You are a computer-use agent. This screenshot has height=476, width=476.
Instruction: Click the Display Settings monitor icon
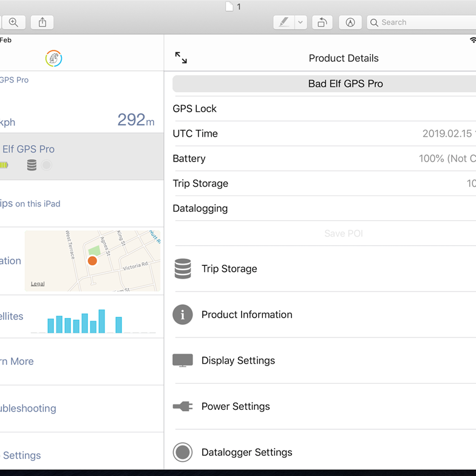click(183, 361)
